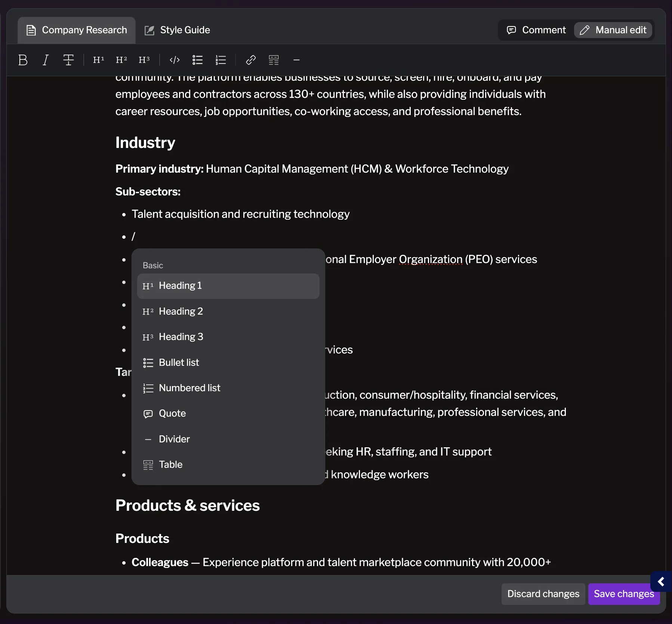Click 'career resources, job opportunities' paragraph line
The height and width of the screenshot is (624, 672).
(318, 111)
